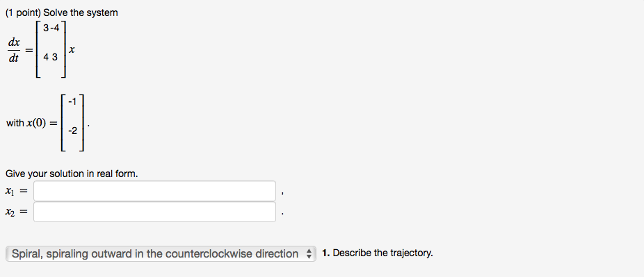Click "Give your solution in real form." text
This screenshot has width=644, height=277.
pyautogui.click(x=72, y=174)
